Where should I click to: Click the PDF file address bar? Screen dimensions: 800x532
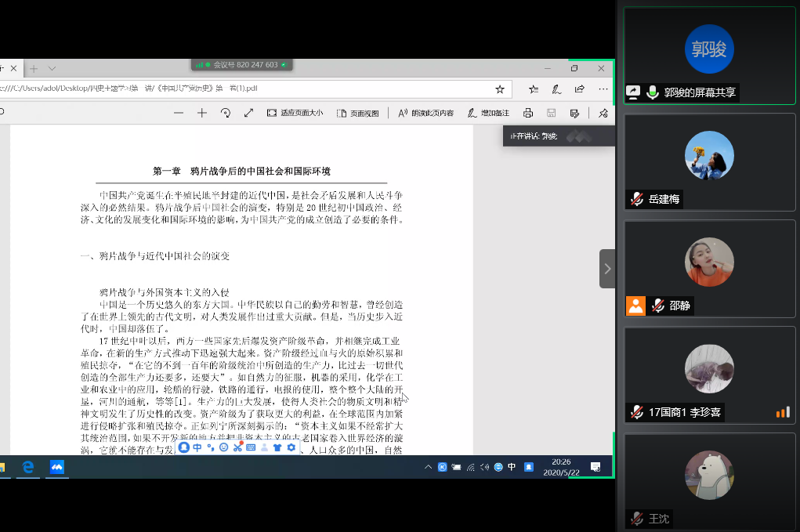(235, 89)
